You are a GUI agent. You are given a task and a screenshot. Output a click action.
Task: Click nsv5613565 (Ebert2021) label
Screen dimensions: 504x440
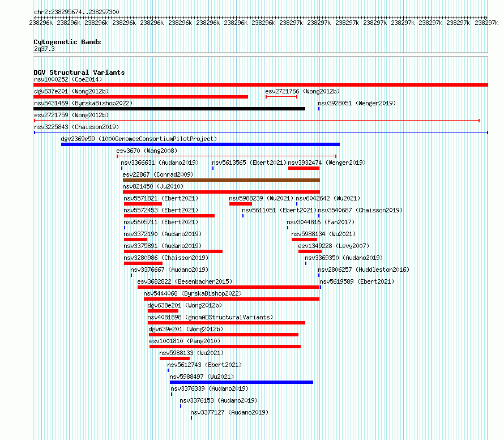249,163
